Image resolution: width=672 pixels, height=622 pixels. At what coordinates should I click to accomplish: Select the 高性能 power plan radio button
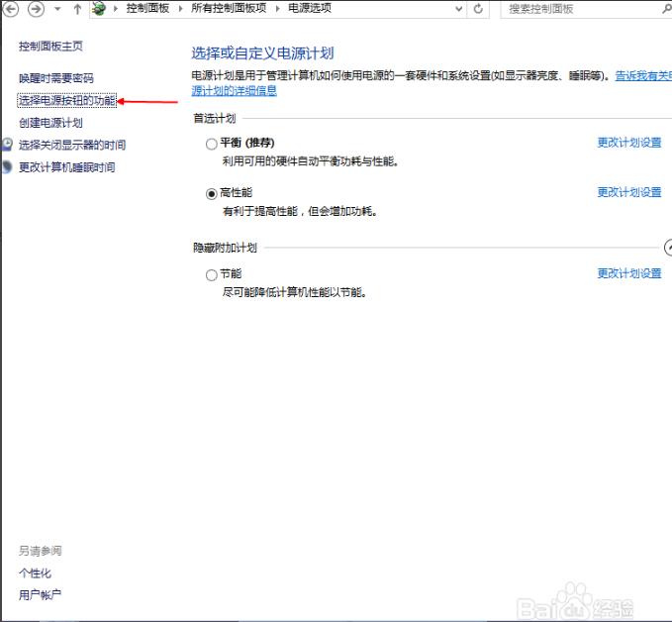click(x=211, y=193)
